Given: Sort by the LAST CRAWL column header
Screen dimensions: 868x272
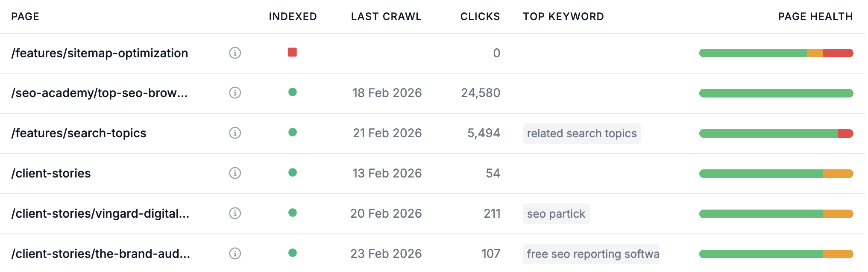Looking at the screenshot, I should click(386, 16).
